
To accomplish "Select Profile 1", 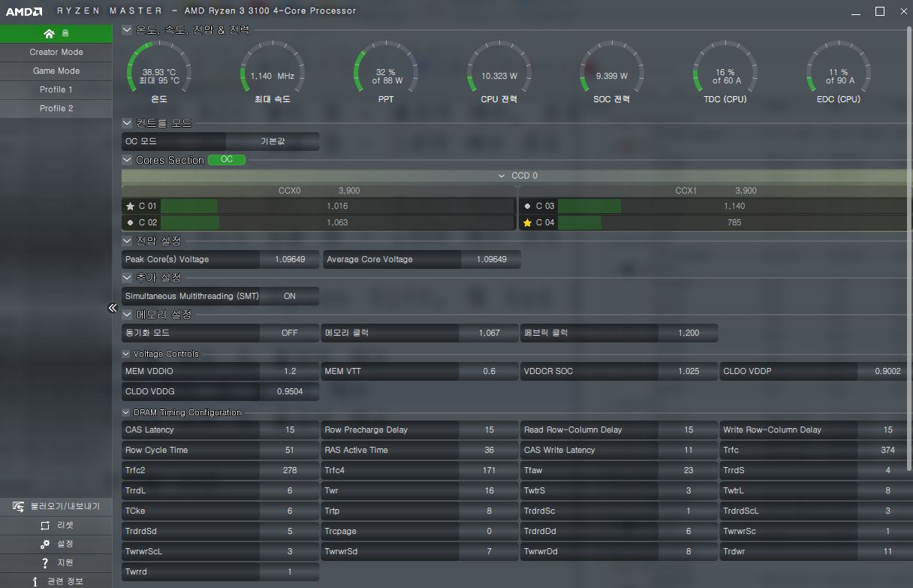I will point(56,90).
